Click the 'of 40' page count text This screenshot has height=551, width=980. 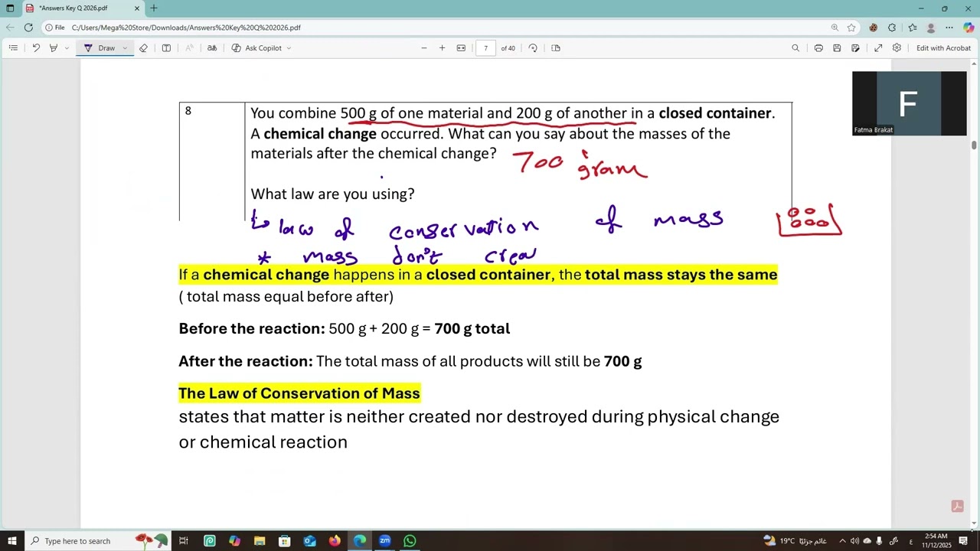[x=508, y=48]
